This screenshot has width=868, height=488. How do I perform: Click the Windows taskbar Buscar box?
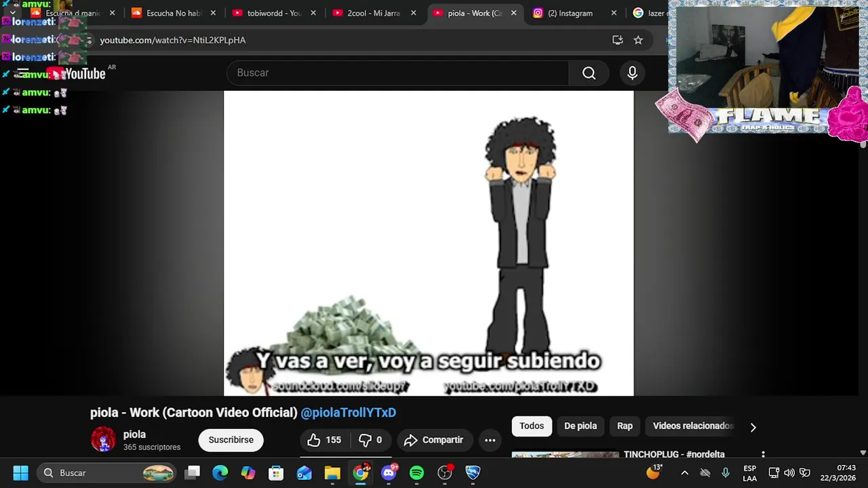[x=106, y=472]
